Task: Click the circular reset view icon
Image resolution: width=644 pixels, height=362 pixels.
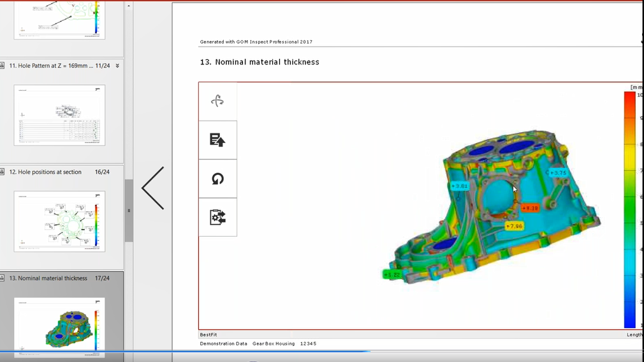Action: click(x=217, y=179)
